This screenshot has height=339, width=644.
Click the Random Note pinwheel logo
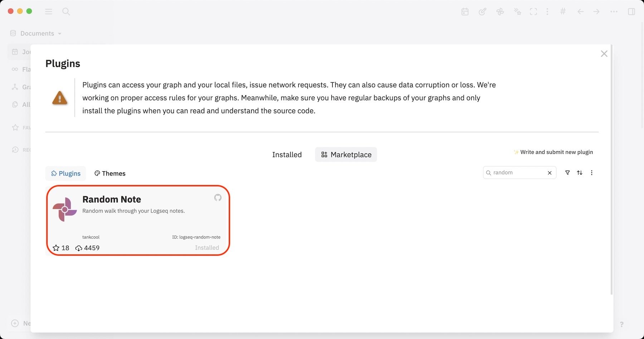click(x=65, y=210)
